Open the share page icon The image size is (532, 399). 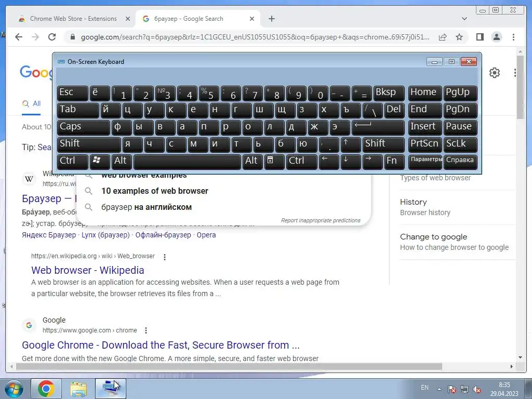pyautogui.click(x=443, y=37)
